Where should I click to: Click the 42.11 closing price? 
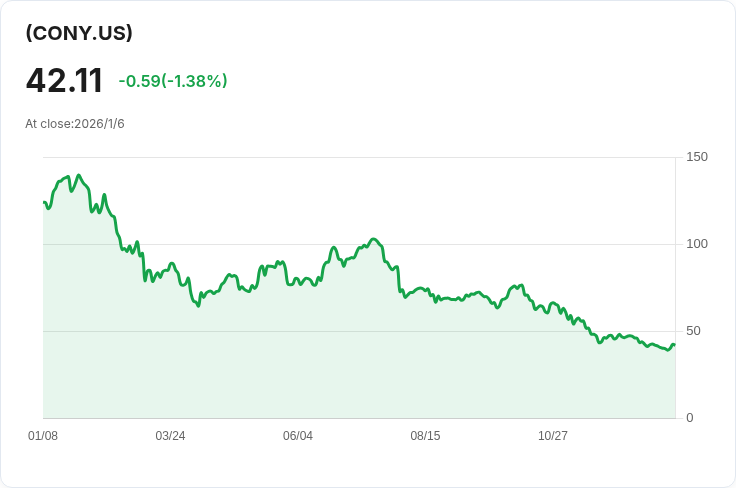tap(64, 81)
